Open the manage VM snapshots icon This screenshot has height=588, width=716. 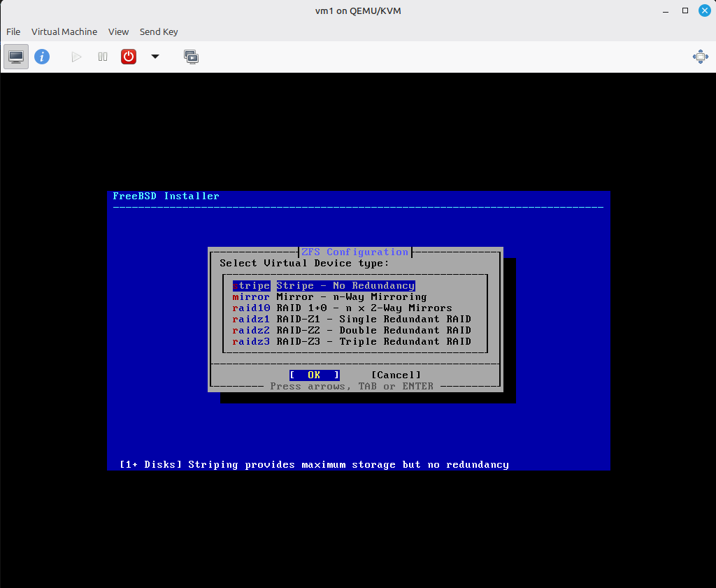(191, 57)
